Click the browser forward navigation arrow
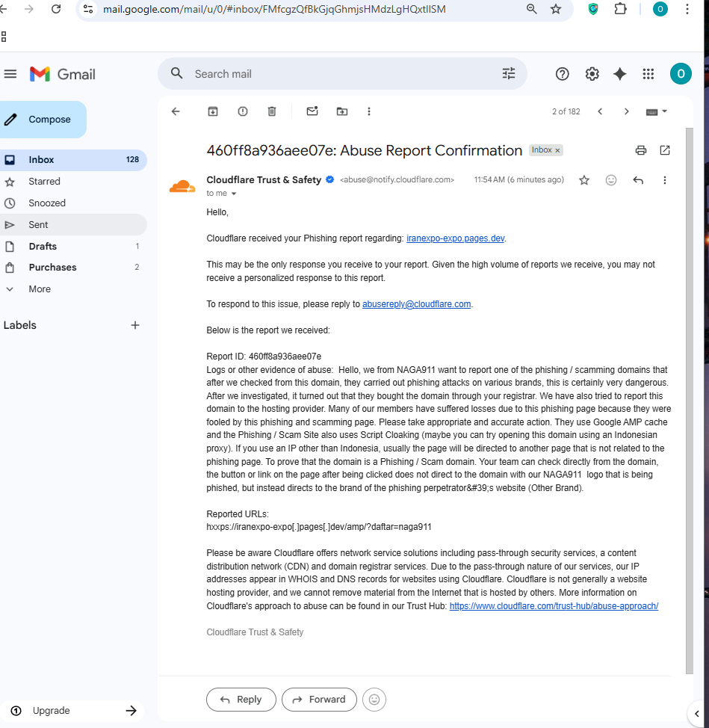 point(29,9)
